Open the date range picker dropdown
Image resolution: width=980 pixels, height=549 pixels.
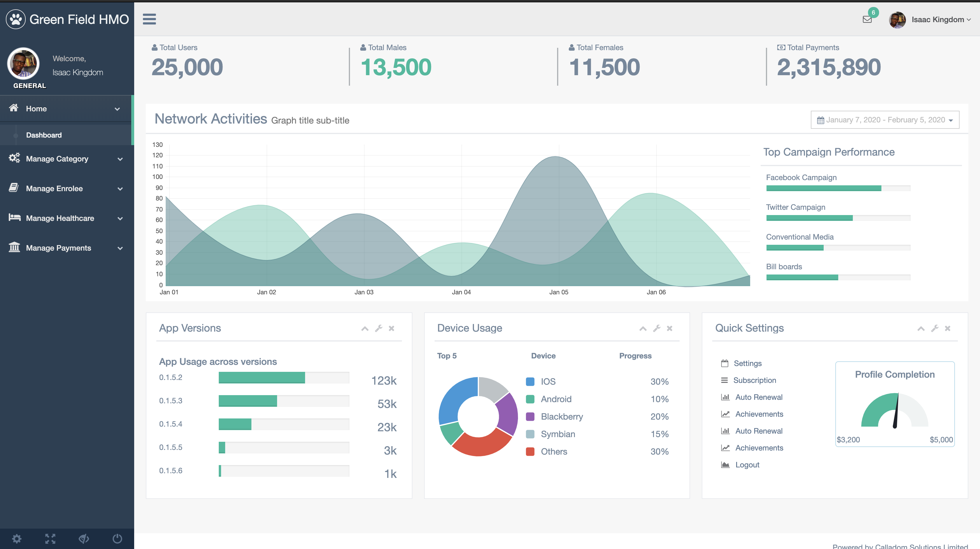click(885, 120)
